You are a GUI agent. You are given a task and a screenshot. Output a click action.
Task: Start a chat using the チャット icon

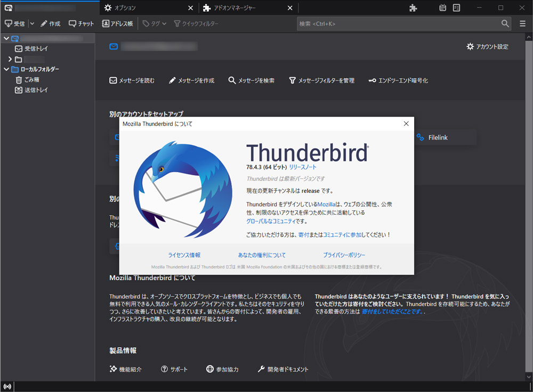coord(80,23)
